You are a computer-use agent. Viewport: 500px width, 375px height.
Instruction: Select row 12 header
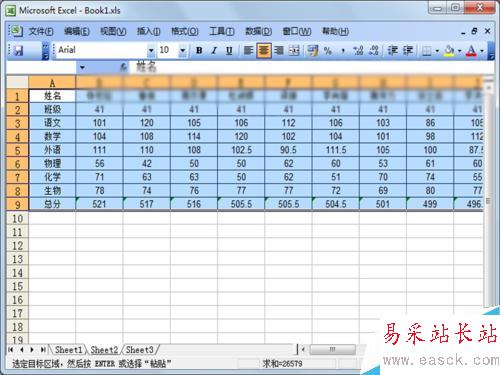click(17, 246)
